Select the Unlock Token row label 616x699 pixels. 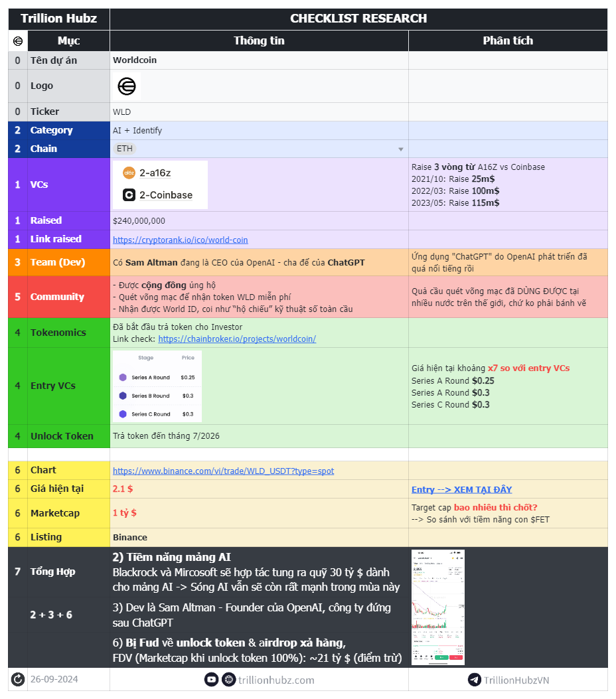68,436
